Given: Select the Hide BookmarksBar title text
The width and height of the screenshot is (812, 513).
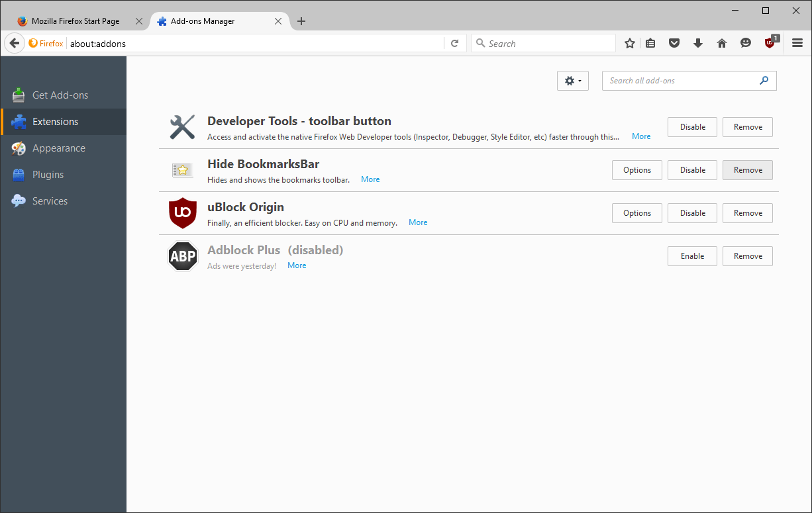Looking at the screenshot, I should coord(264,164).
